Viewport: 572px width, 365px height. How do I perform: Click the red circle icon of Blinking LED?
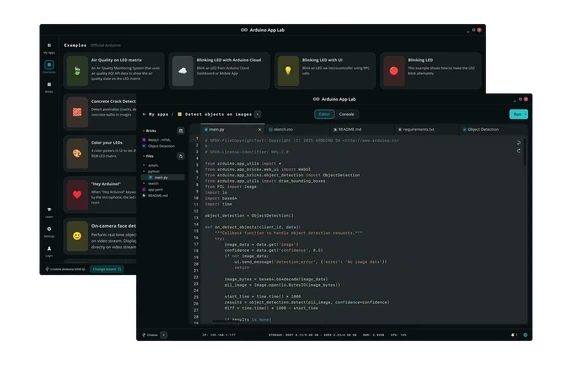(x=394, y=71)
